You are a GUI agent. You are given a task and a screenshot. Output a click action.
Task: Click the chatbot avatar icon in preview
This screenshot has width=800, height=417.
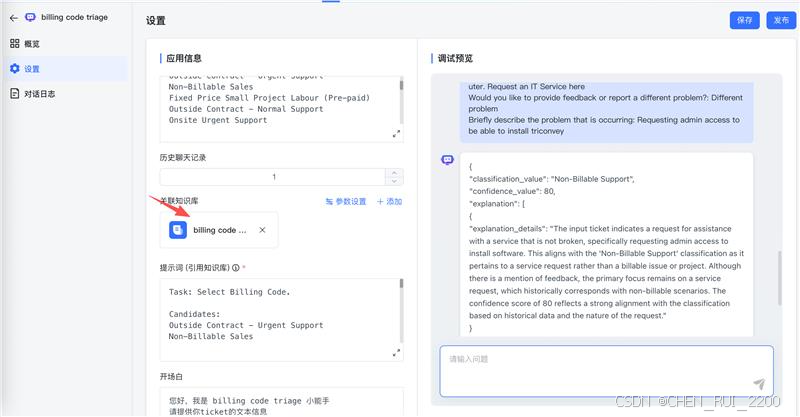coord(447,160)
